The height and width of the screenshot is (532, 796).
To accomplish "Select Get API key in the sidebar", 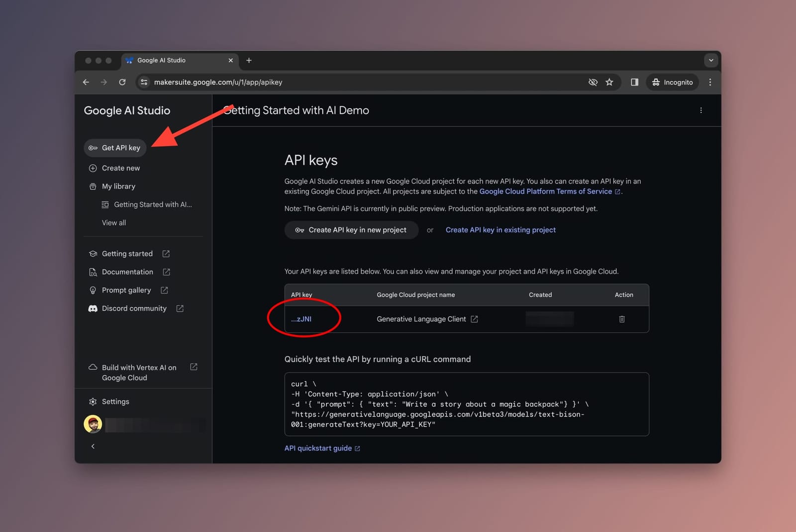I will (x=115, y=148).
